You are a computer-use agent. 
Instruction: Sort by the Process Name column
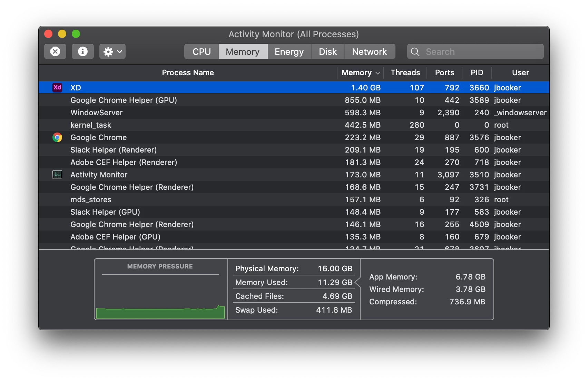[188, 72]
